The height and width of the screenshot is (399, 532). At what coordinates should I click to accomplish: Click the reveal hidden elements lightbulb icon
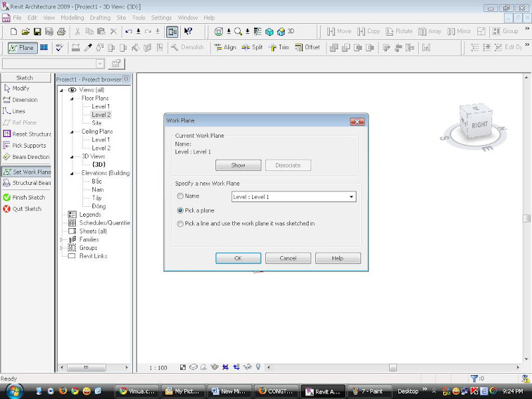[258, 367]
